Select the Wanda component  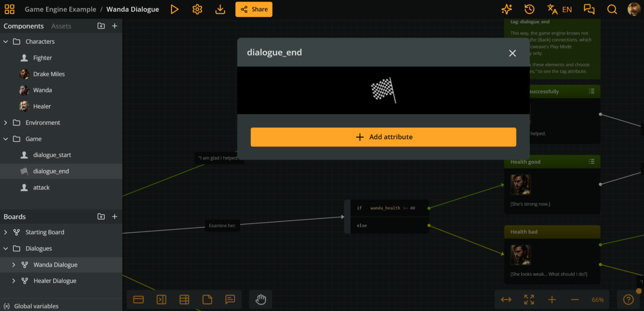61,90
